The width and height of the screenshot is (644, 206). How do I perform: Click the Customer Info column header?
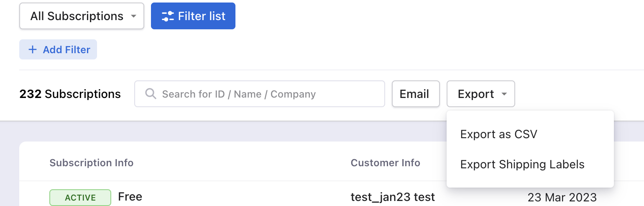tap(386, 163)
